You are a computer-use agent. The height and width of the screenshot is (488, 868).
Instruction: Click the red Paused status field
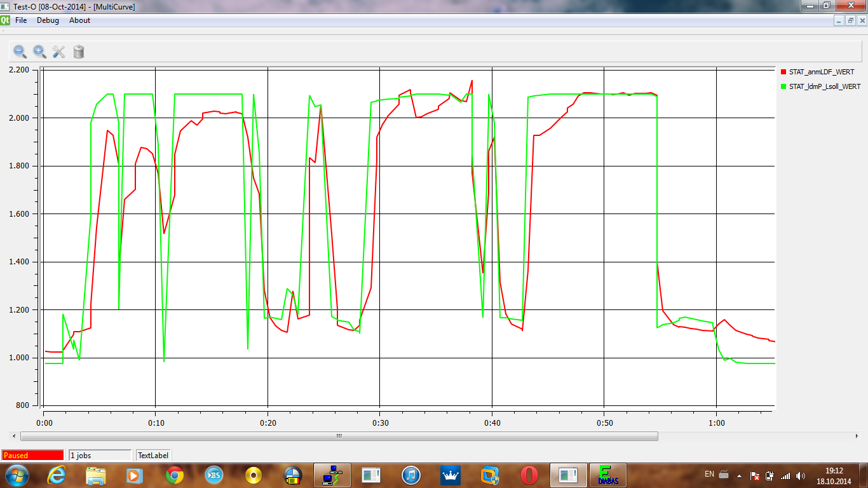click(x=33, y=456)
